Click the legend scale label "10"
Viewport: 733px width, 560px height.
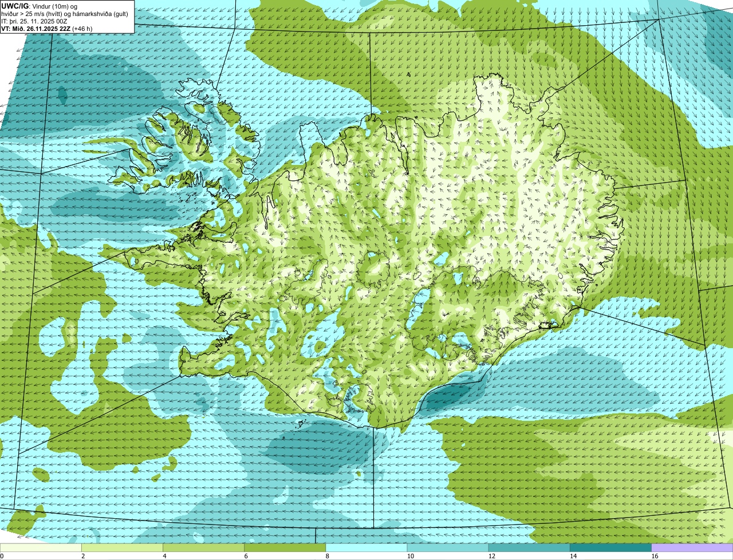[x=410, y=556]
